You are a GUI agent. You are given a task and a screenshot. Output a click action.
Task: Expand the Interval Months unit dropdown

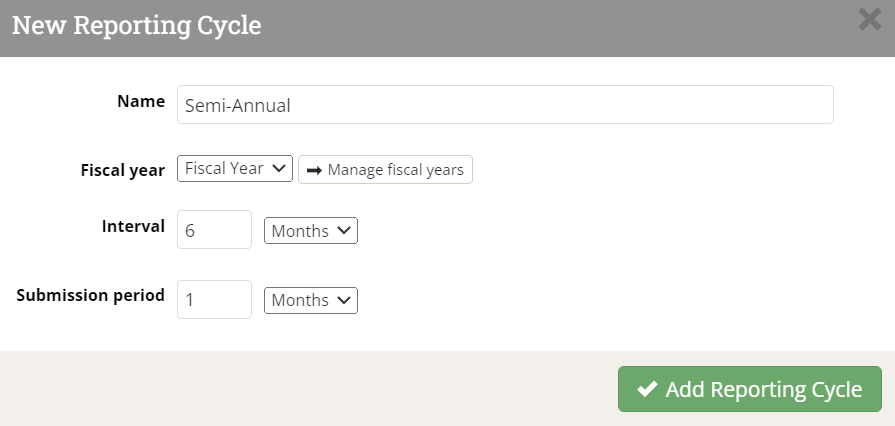pos(310,231)
